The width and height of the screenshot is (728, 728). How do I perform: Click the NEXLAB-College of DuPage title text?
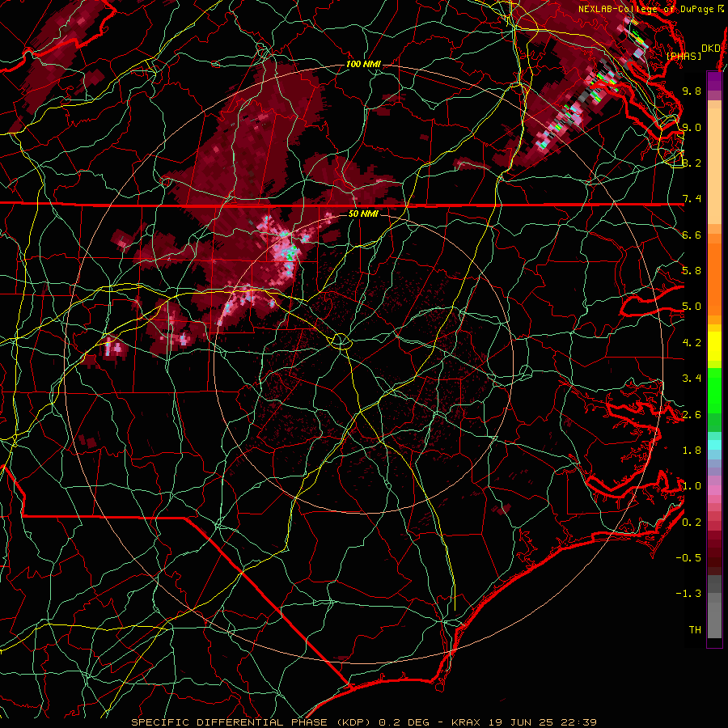tap(651, 9)
